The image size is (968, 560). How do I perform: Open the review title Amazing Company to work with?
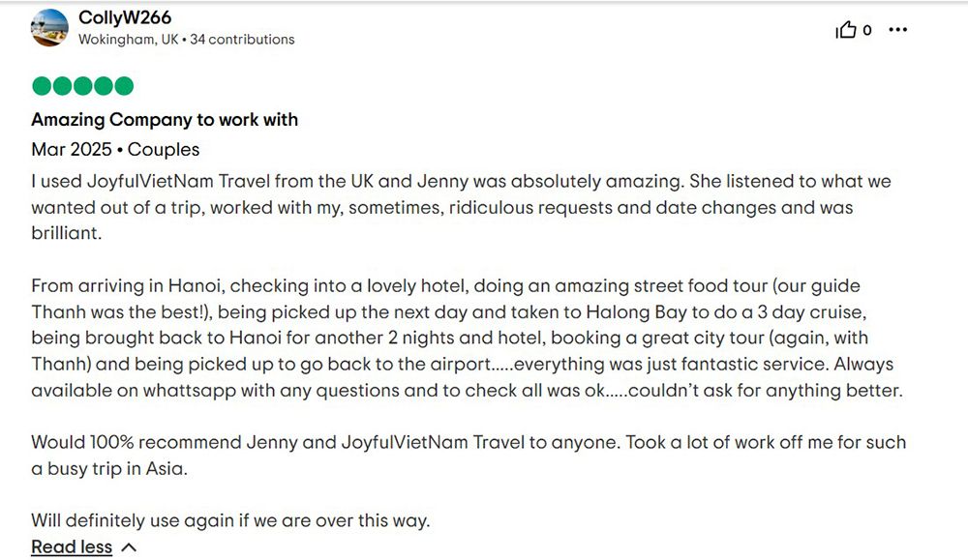pyautogui.click(x=165, y=120)
